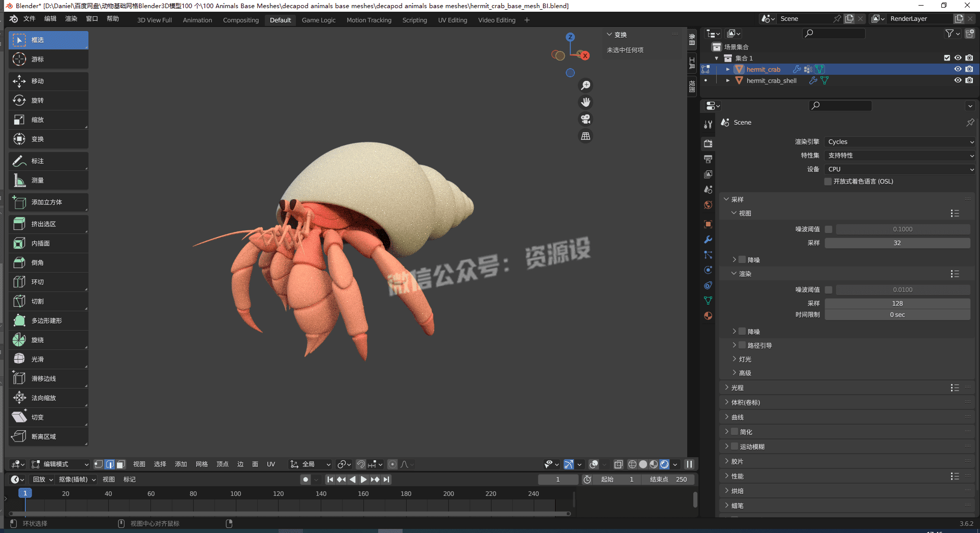This screenshot has height=533, width=980.
Task: Switch to the UV Editing workspace tab
Action: pos(452,20)
